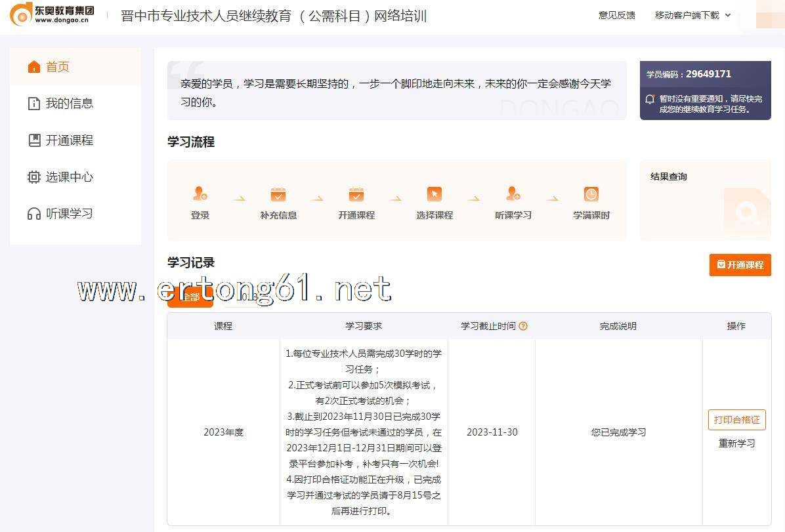Click the 补充信息 calendar icon

[278, 194]
